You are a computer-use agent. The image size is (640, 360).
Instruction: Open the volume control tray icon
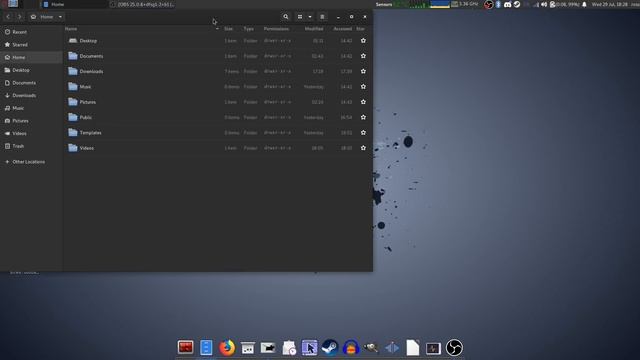pyautogui.click(x=544, y=4)
